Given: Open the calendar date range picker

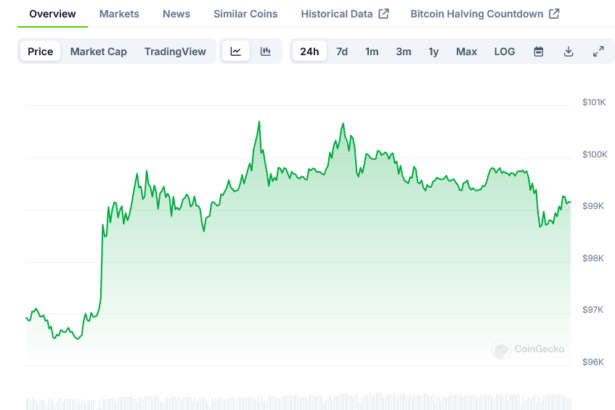Looking at the screenshot, I should [x=538, y=52].
